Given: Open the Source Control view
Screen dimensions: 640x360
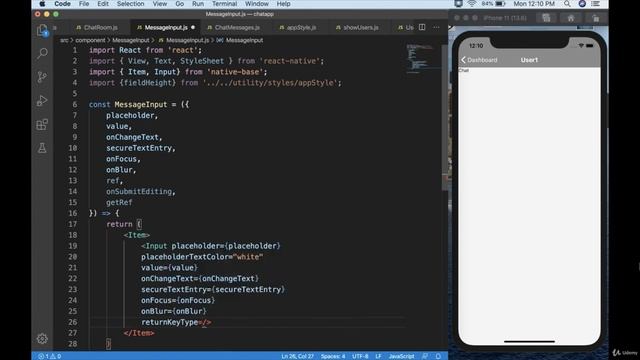Looking at the screenshot, I should click(x=42, y=77).
